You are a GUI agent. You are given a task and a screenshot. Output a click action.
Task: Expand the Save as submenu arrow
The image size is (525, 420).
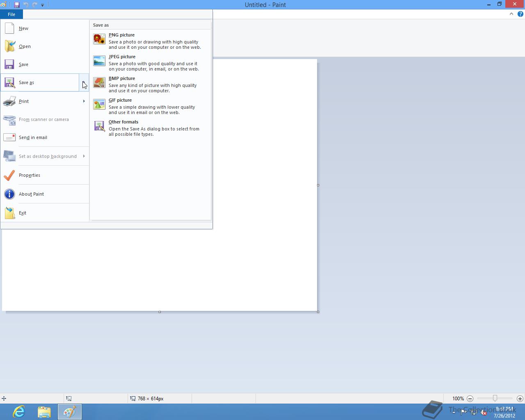84,82
